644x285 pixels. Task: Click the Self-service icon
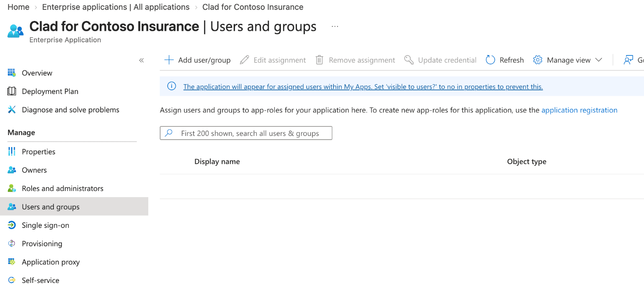(x=11, y=280)
